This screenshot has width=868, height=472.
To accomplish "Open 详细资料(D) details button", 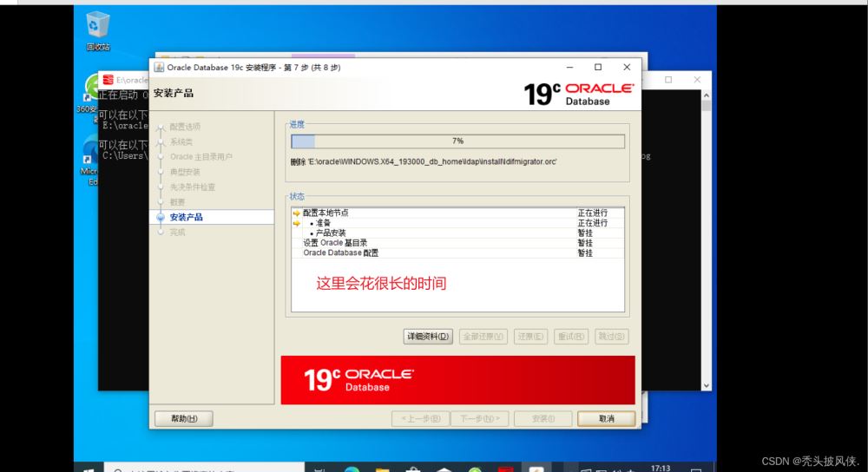I will coord(428,337).
